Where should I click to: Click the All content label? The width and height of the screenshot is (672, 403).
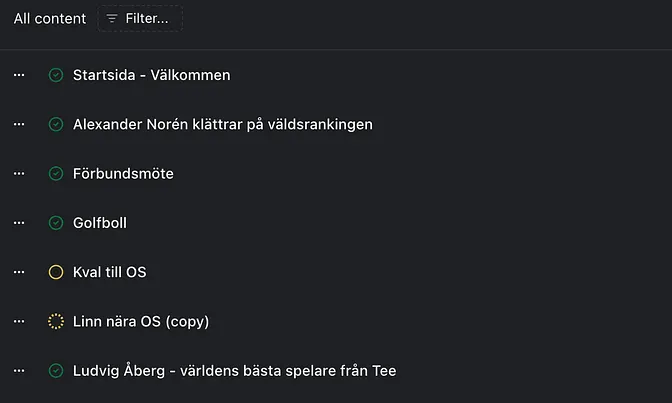[50, 19]
